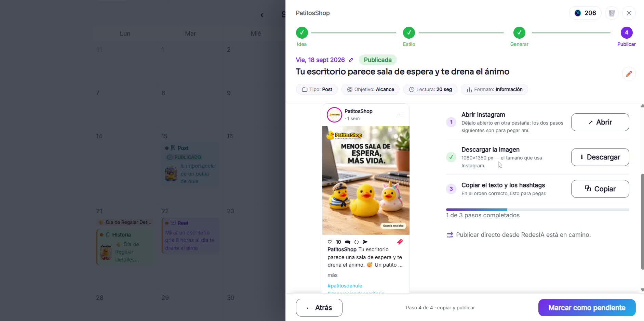Viewport: 644px width, 321px height.
Task: Click the orange pencil edit title icon
Action: (x=629, y=74)
